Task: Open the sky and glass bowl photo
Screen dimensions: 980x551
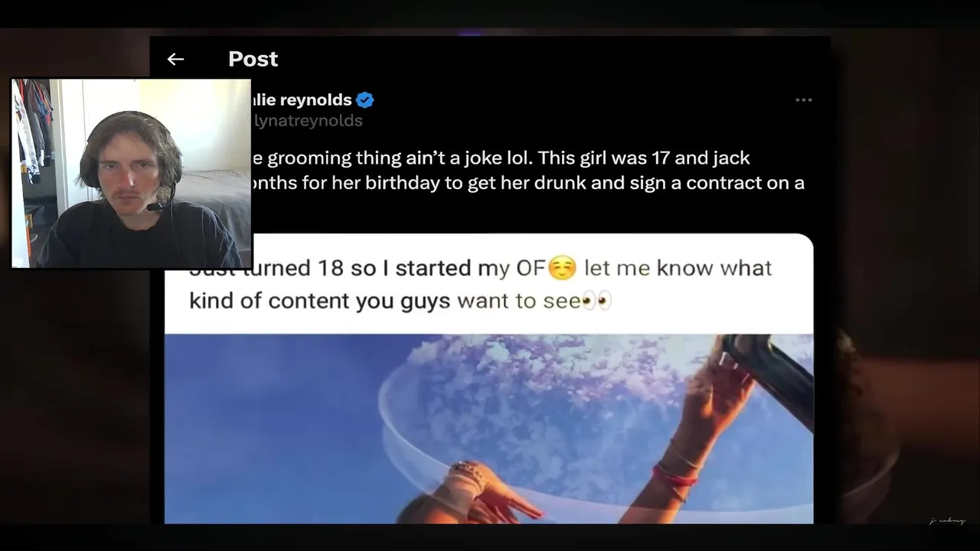Action: tap(488, 429)
